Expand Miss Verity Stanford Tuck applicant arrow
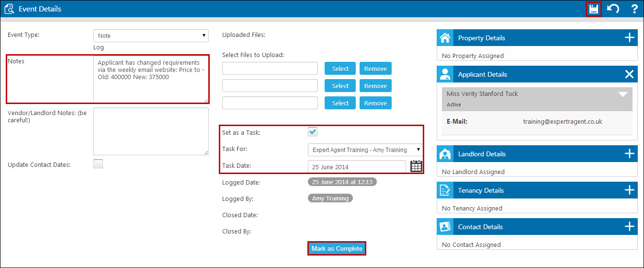This screenshot has height=268, width=644. [x=623, y=94]
